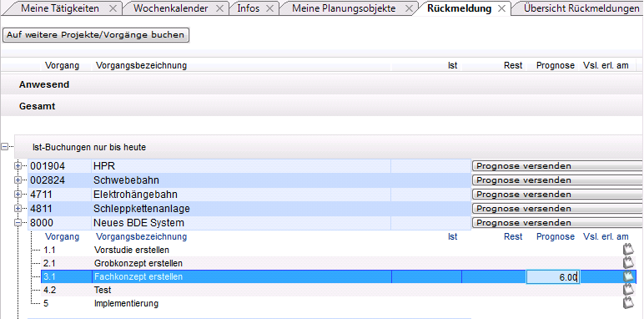Click Prognose field showing 6.00
Image resolution: width=644 pixels, height=319 pixels.
[x=553, y=277]
